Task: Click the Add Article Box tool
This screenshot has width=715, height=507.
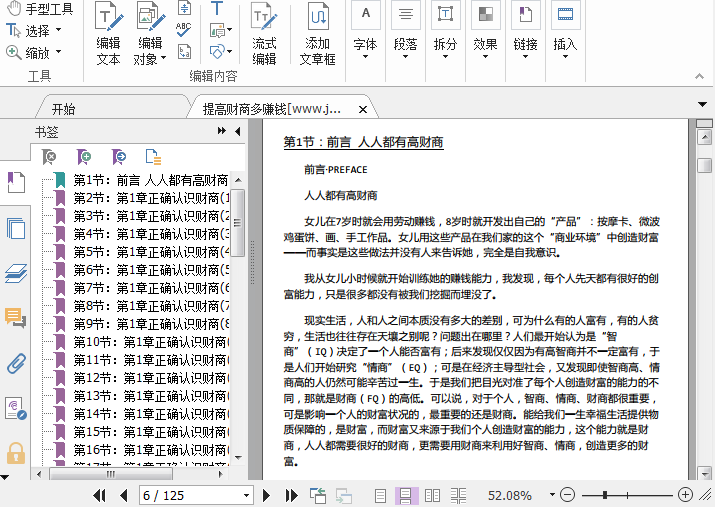Action: pos(317,34)
